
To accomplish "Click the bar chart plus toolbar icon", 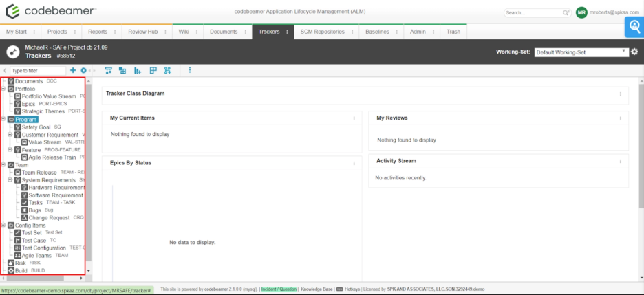I will pyautogui.click(x=138, y=70).
